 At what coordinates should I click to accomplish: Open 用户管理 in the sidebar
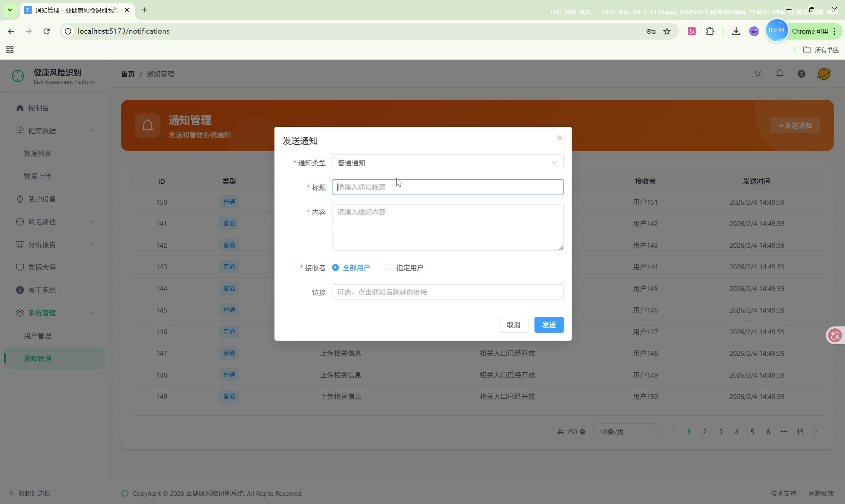[38, 336]
